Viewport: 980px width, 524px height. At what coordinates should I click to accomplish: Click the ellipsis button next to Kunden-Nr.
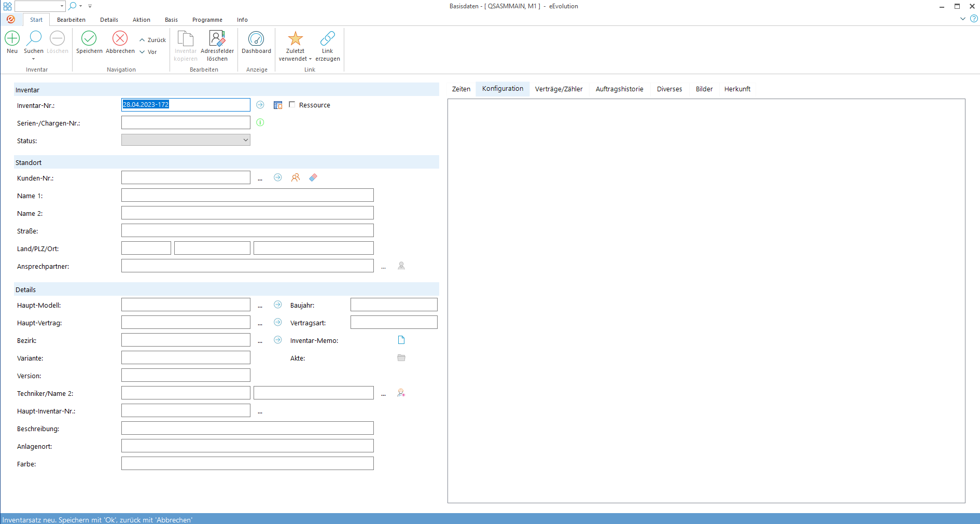[x=260, y=178]
